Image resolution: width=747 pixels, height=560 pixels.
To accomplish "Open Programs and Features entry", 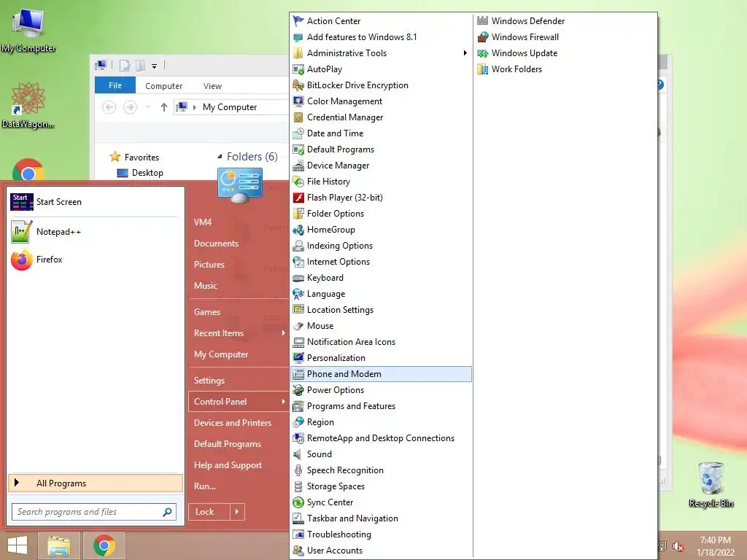I will pos(381,406).
